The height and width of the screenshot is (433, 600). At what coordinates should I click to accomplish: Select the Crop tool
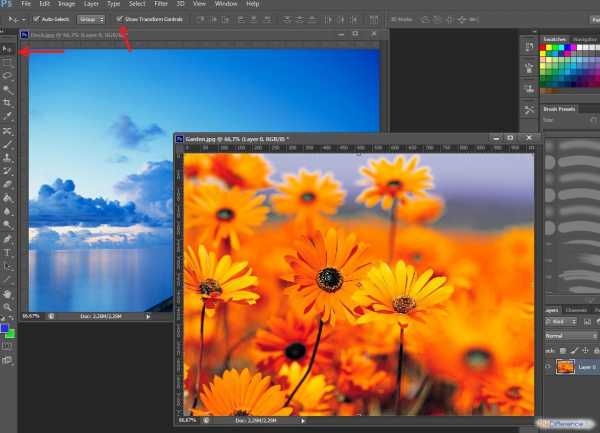coord(7,103)
